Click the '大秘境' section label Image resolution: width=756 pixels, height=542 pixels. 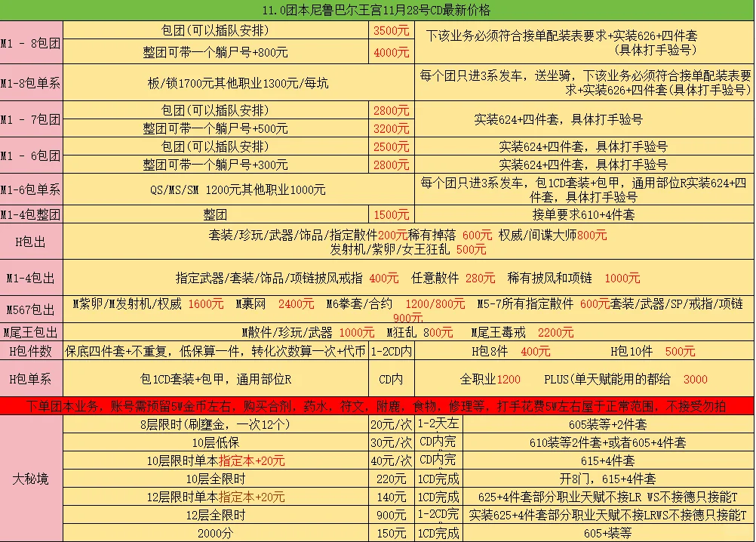[x=32, y=479]
